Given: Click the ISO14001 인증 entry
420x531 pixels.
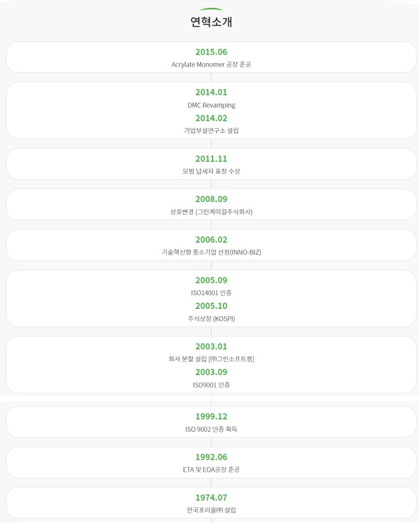Looking at the screenshot, I should point(211,293).
